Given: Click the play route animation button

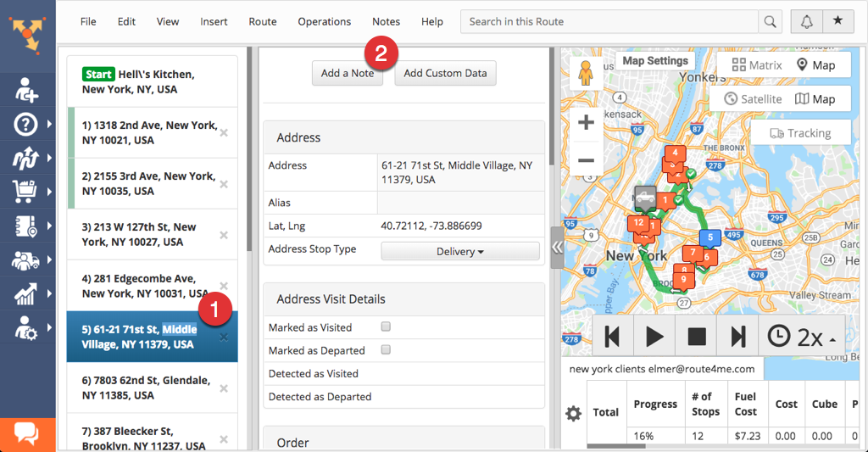Looking at the screenshot, I should (x=654, y=337).
